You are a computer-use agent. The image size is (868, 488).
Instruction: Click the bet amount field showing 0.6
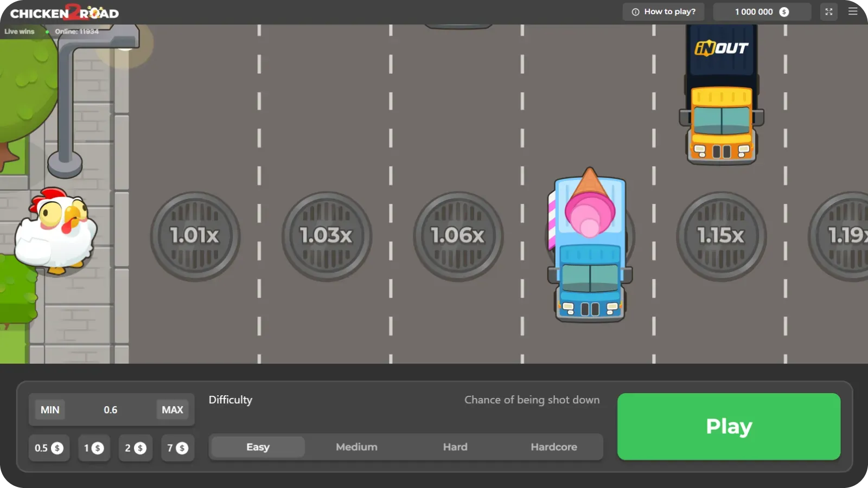click(x=111, y=410)
